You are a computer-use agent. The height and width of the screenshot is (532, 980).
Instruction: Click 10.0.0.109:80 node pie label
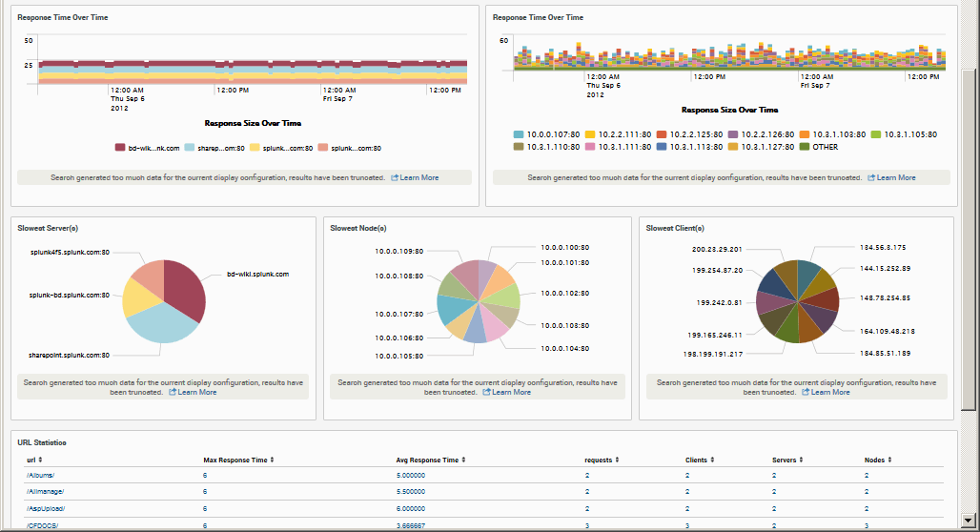[x=398, y=252]
